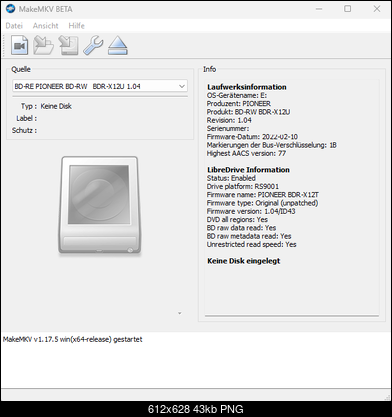
Task: Expand the Quelle drive dropdown
Action: click(100, 86)
